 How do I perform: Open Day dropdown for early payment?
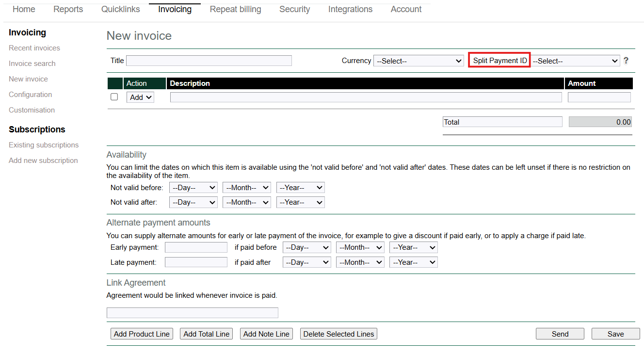(307, 247)
